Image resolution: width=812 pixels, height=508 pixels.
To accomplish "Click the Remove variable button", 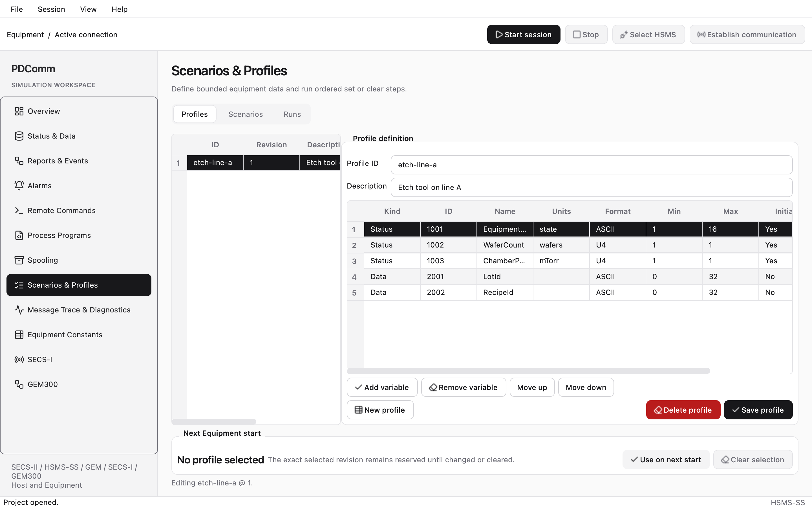I will (464, 387).
